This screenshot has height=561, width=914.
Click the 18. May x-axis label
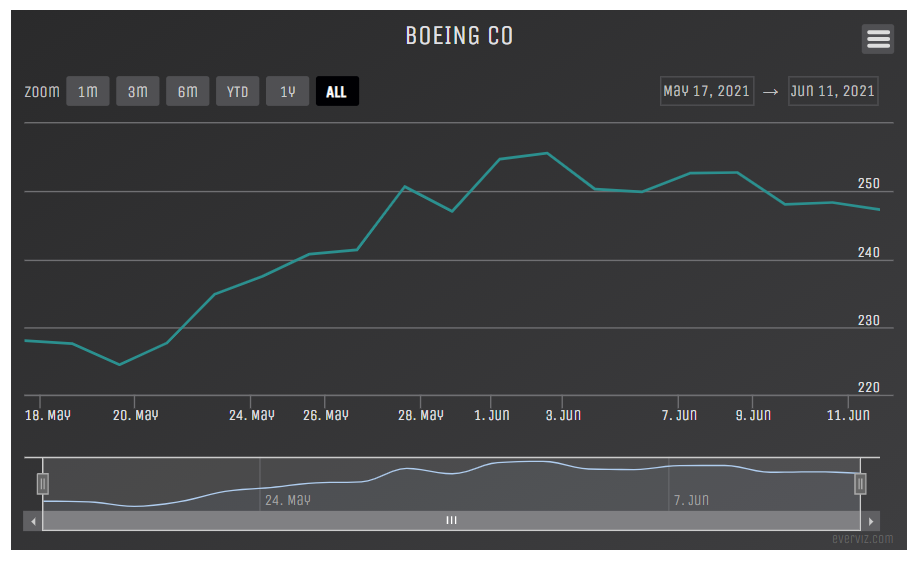point(48,415)
